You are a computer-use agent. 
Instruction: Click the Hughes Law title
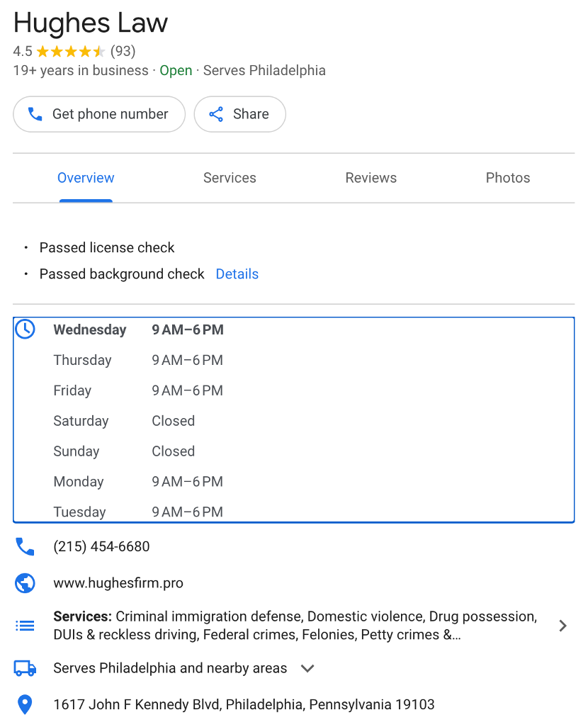[91, 22]
